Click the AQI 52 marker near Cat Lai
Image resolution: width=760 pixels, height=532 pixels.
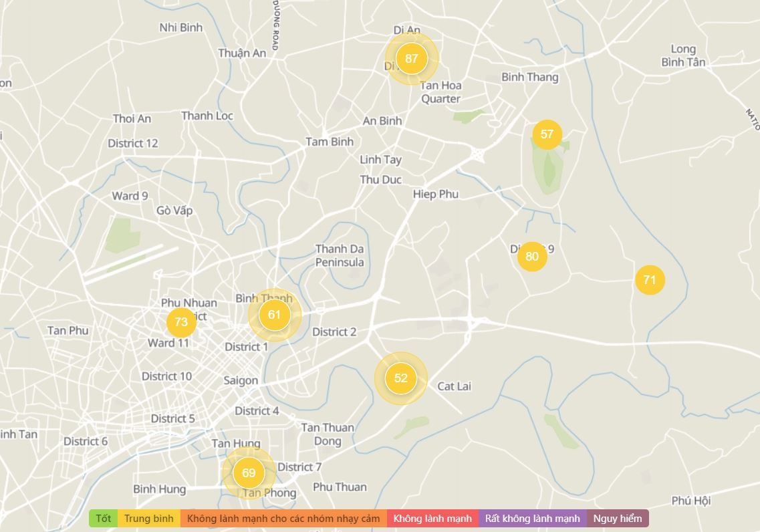[401, 378]
